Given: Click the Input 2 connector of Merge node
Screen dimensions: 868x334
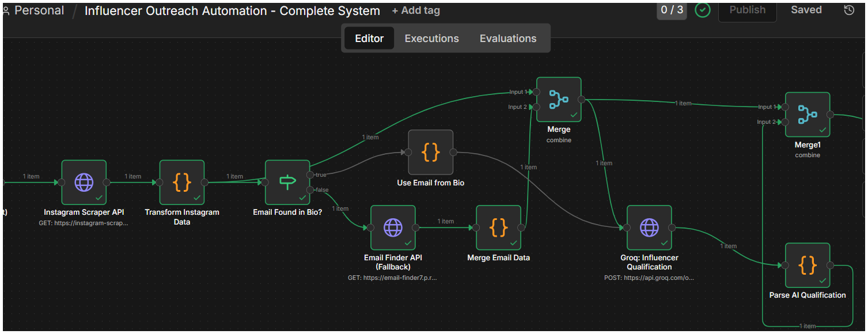Looking at the screenshot, I should pos(536,107).
